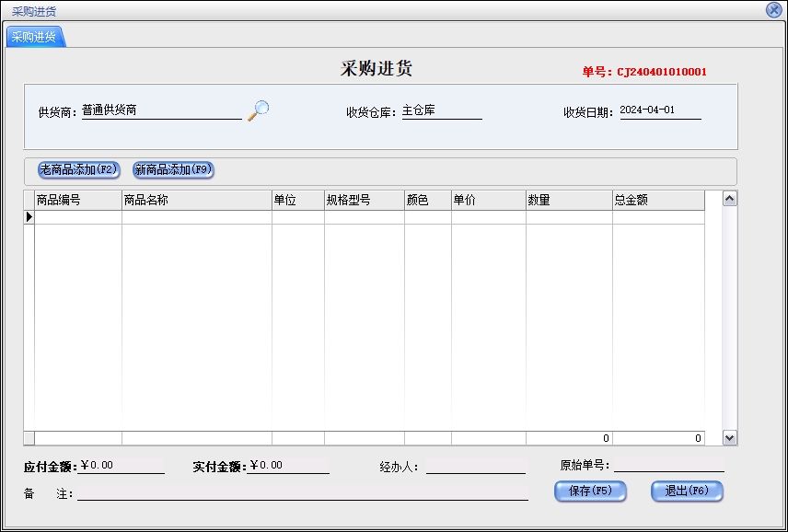Click the 原始单号 input field
This screenshot has height=532, width=788.
(x=668, y=466)
